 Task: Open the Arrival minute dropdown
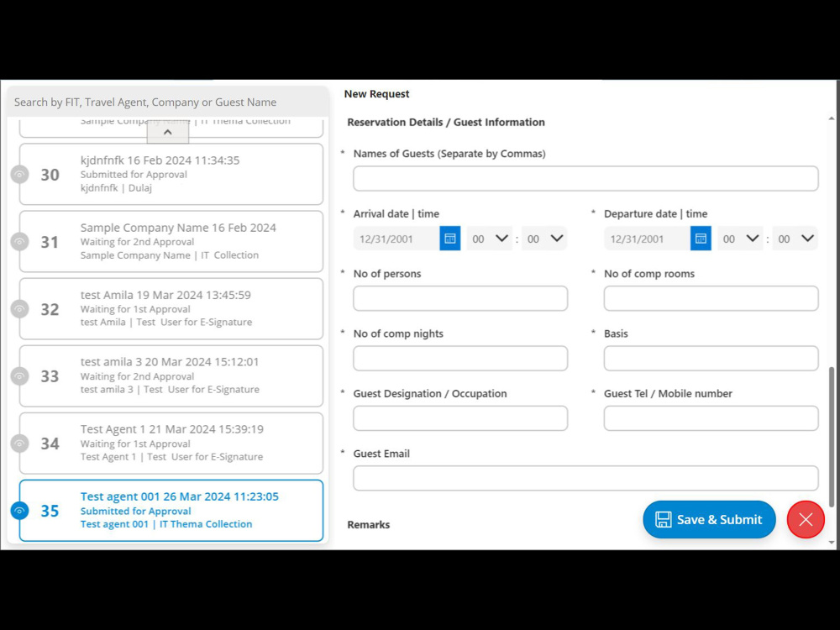(544, 239)
